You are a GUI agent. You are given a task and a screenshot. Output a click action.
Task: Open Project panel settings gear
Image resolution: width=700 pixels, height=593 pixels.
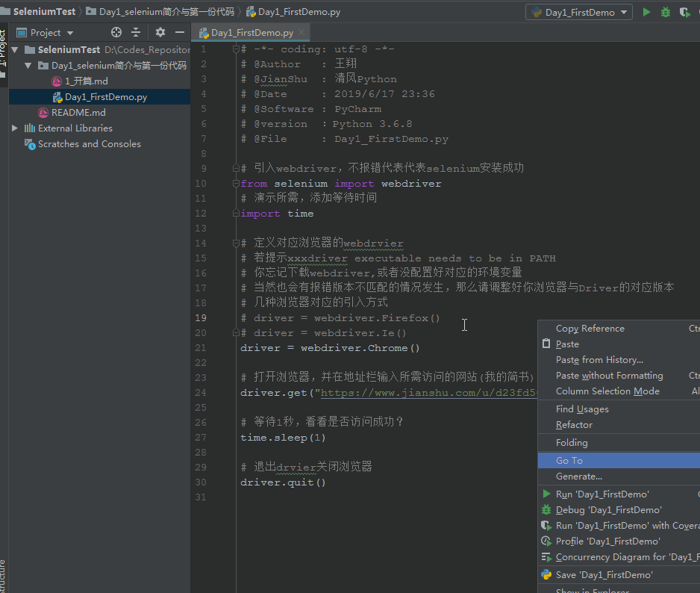coord(160,32)
